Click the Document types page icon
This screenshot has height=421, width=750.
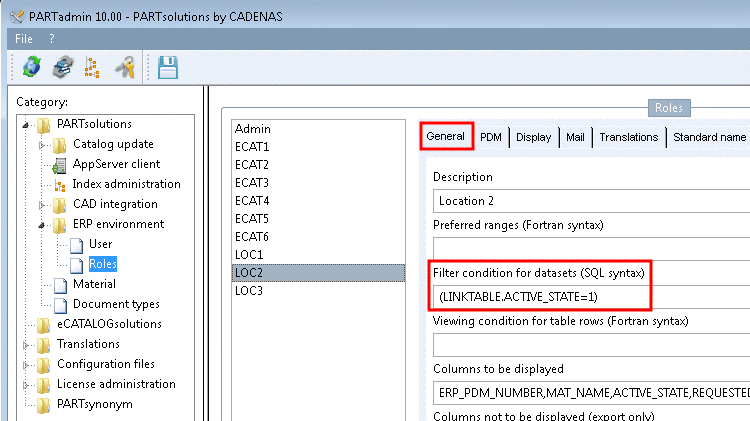coord(60,306)
